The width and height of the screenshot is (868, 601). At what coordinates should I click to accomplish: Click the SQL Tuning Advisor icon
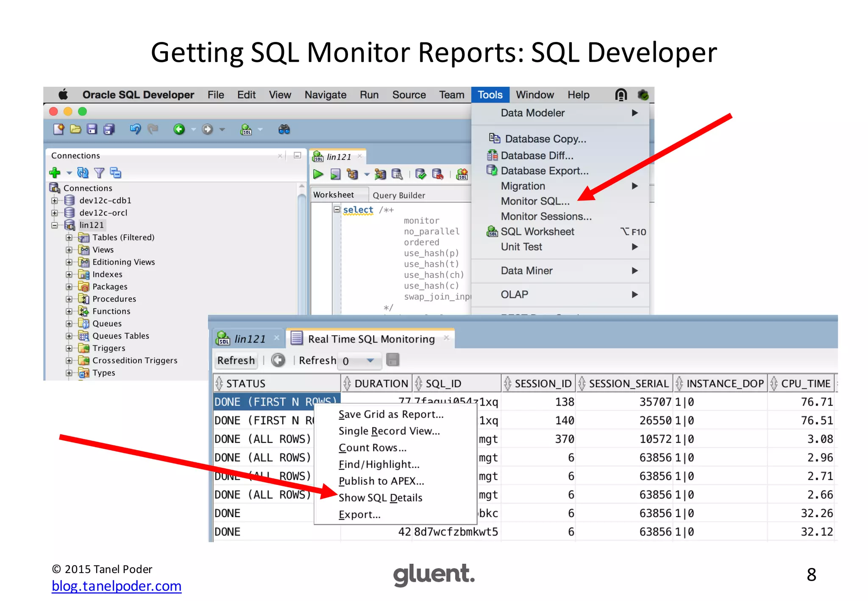click(397, 174)
